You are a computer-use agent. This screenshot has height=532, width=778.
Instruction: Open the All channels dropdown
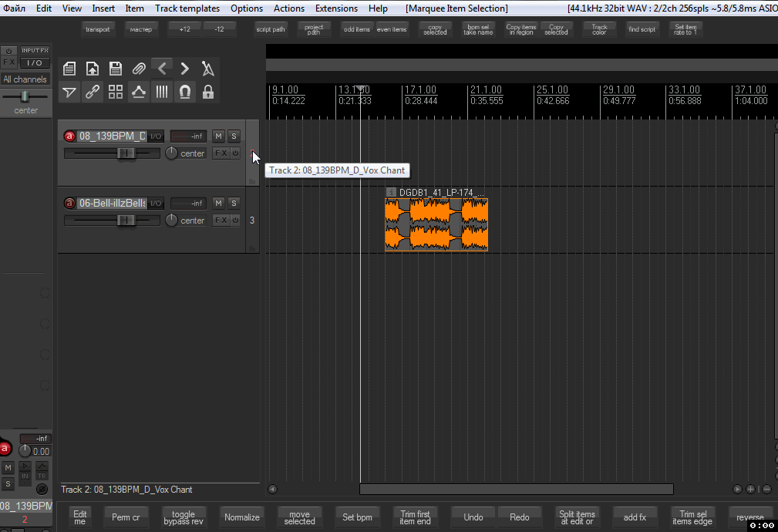tap(25, 79)
